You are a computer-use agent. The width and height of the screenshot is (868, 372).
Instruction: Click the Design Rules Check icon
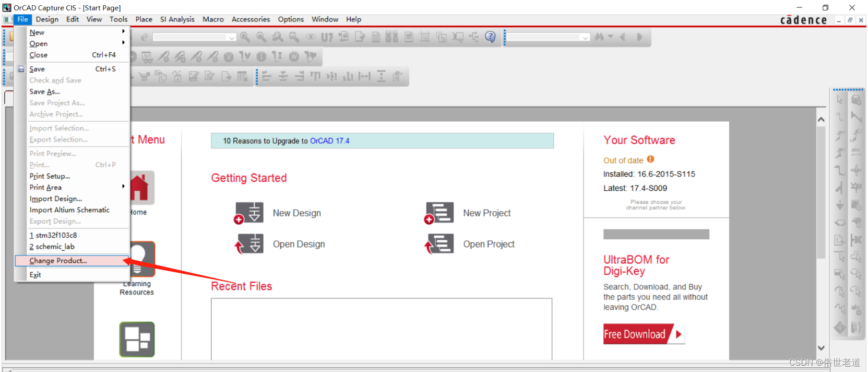click(x=360, y=37)
